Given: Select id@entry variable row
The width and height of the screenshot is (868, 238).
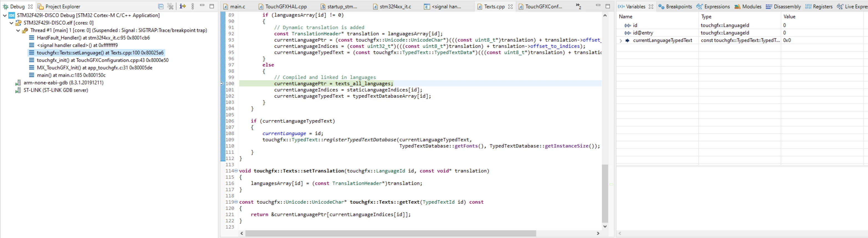Looking at the screenshot, I should [x=742, y=33].
